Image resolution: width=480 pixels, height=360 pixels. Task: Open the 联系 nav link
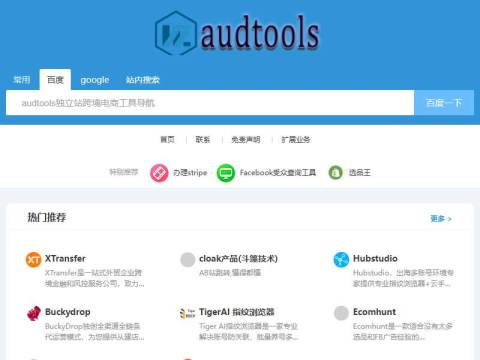click(x=203, y=139)
